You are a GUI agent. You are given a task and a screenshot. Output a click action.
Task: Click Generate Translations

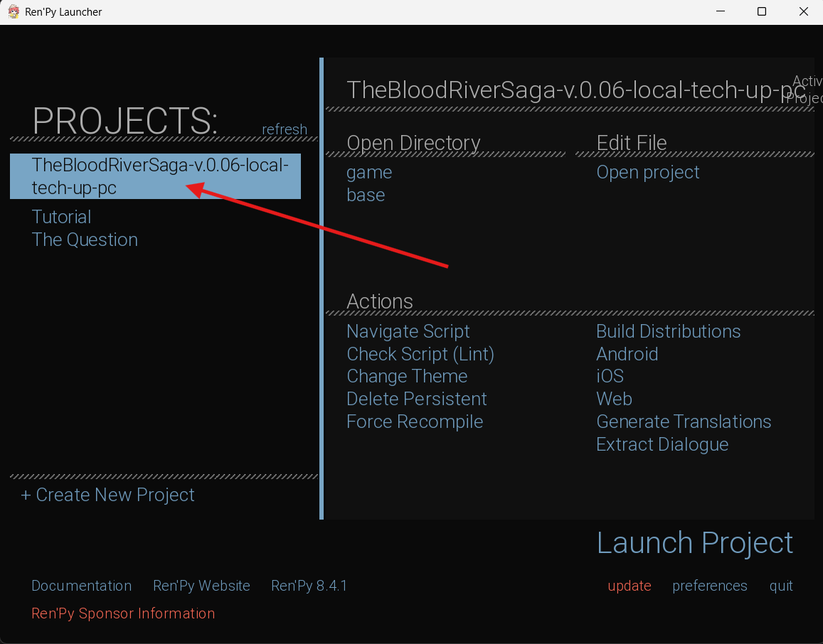point(684,422)
